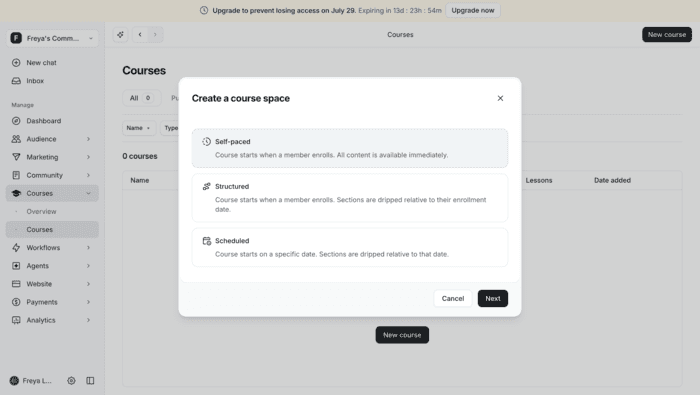Click the Marketing funnel icon
This screenshot has width=700, height=395.
tap(16, 157)
